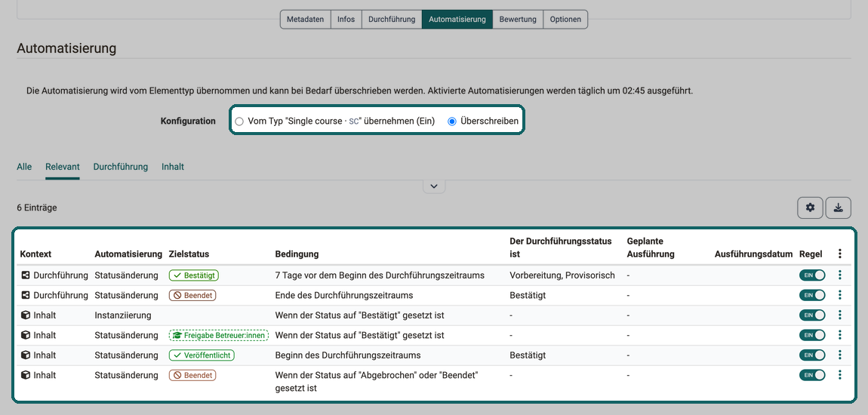
Task: Click the green Bestätigt status badge
Action: pyautogui.click(x=194, y=275)
